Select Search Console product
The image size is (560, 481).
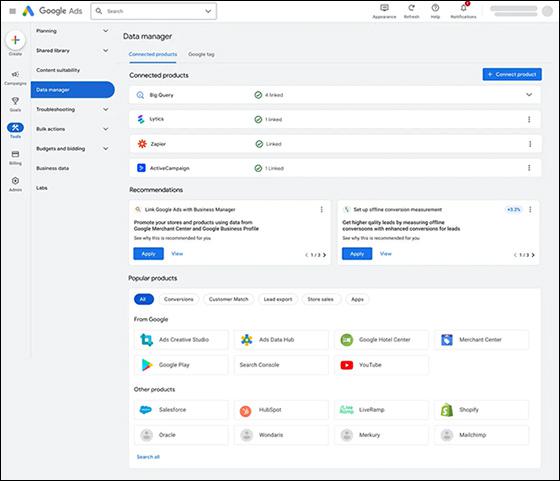point(281,365)
